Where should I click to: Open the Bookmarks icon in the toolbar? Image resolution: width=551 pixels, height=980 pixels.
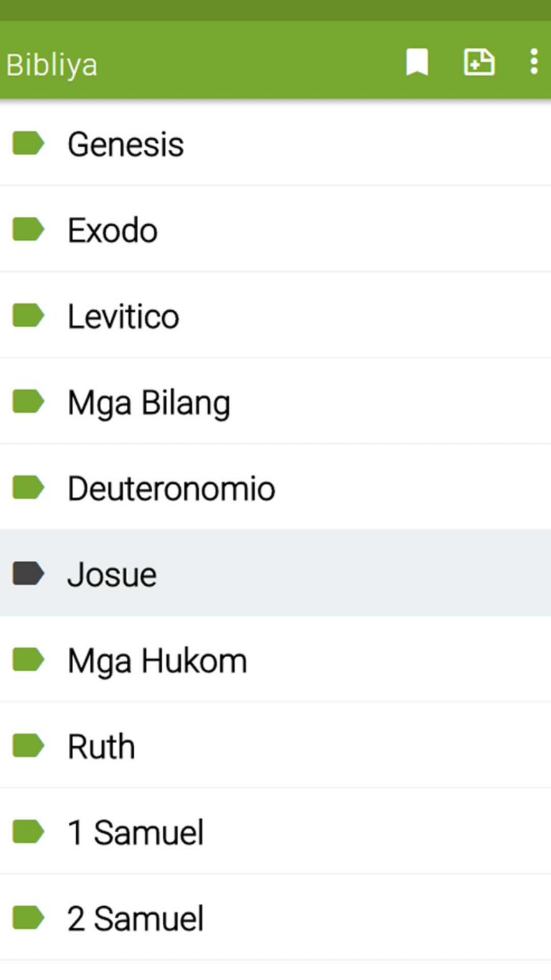[416, 63]
